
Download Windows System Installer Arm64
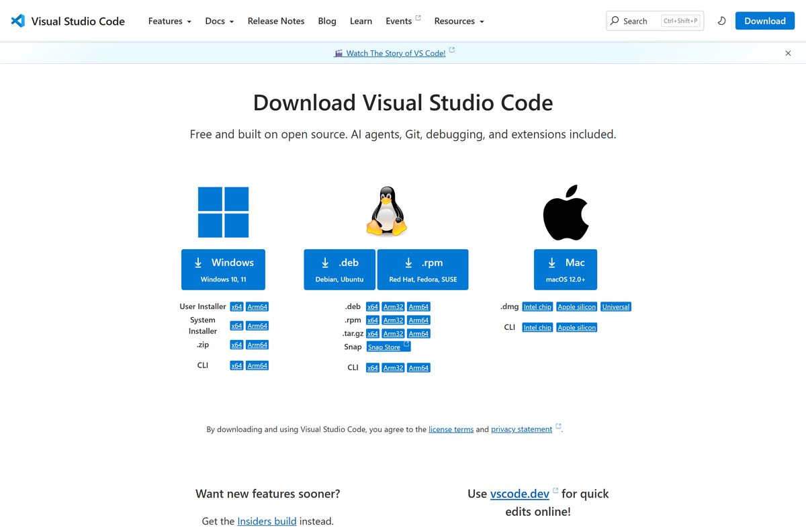[257, 326]
